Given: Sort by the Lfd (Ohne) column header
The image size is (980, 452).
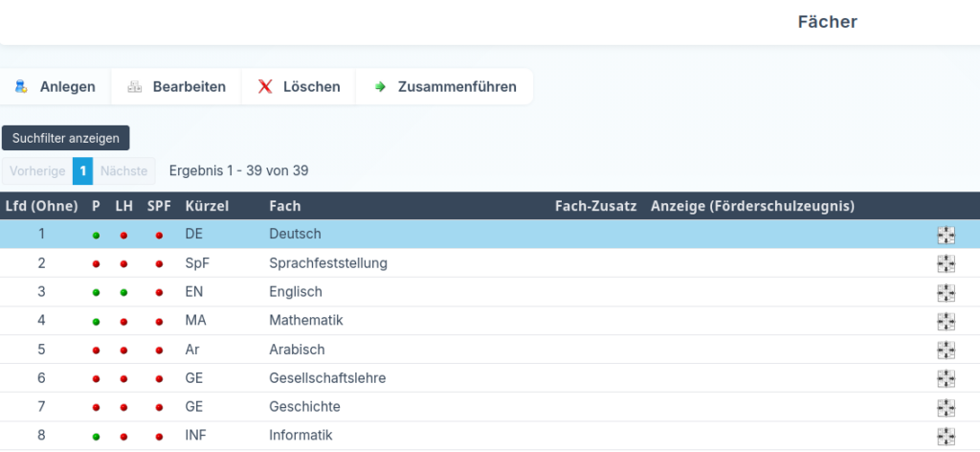Looking at the screenshot, I should [42, 206].
